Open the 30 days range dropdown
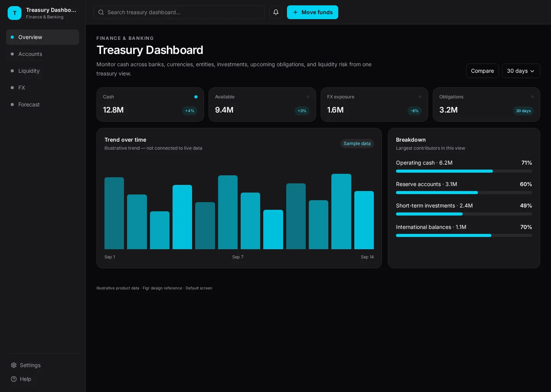551x392 pixels. point(521,71)
